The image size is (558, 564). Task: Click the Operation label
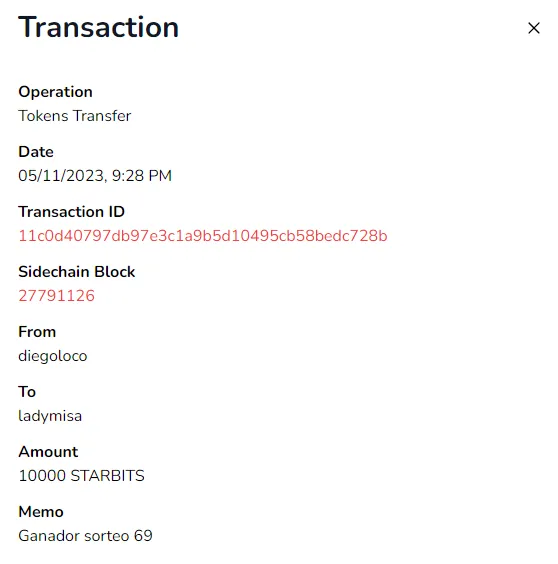pos(55,92)
